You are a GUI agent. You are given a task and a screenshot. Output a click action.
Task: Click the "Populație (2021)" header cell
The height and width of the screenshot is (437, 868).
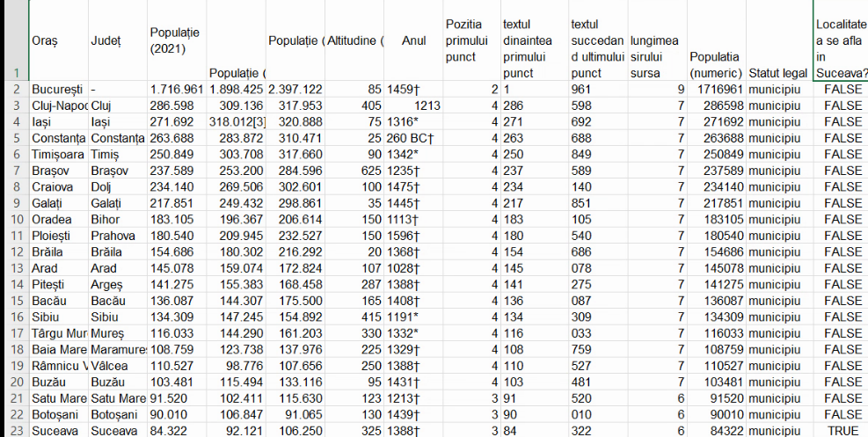click(x=175, y=40)
